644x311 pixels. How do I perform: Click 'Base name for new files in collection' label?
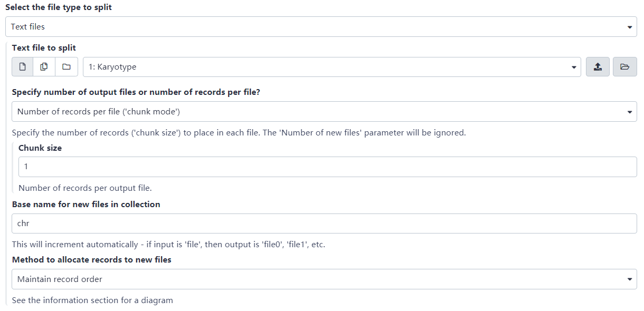(86, 205)
